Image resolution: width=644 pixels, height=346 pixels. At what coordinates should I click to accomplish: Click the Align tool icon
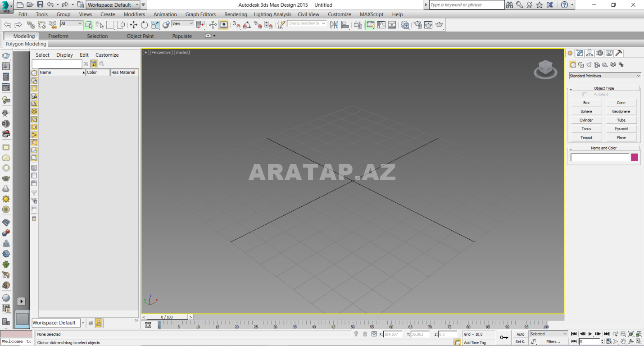pos(345,25)
